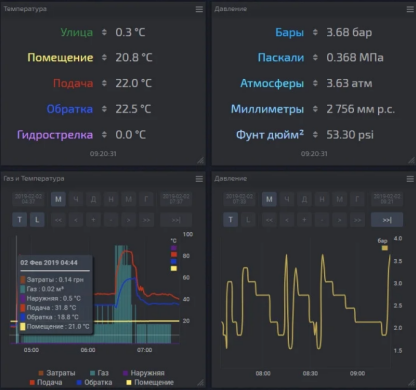The height and width of the screenshot is (390, 416).
Task: Select Г (year) range in Давление chart
Action: [x=357, y=199]
